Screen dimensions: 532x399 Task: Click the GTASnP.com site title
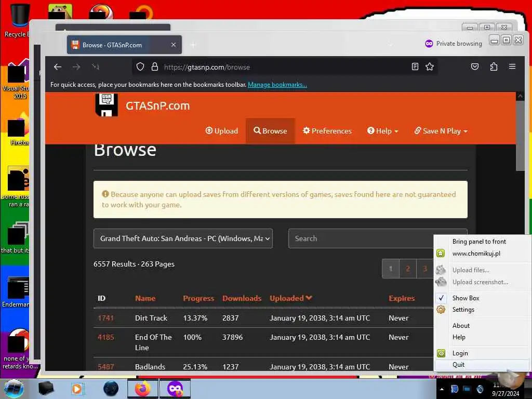pos(158,105)
